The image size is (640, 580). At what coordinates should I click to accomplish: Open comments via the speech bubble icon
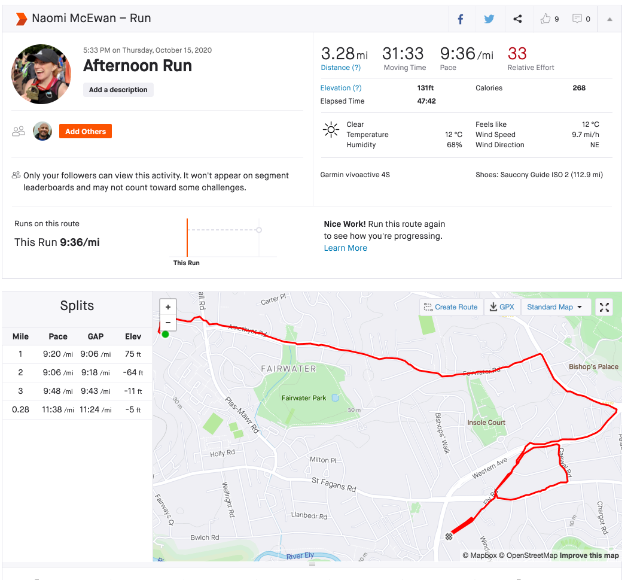pos(580,19)
